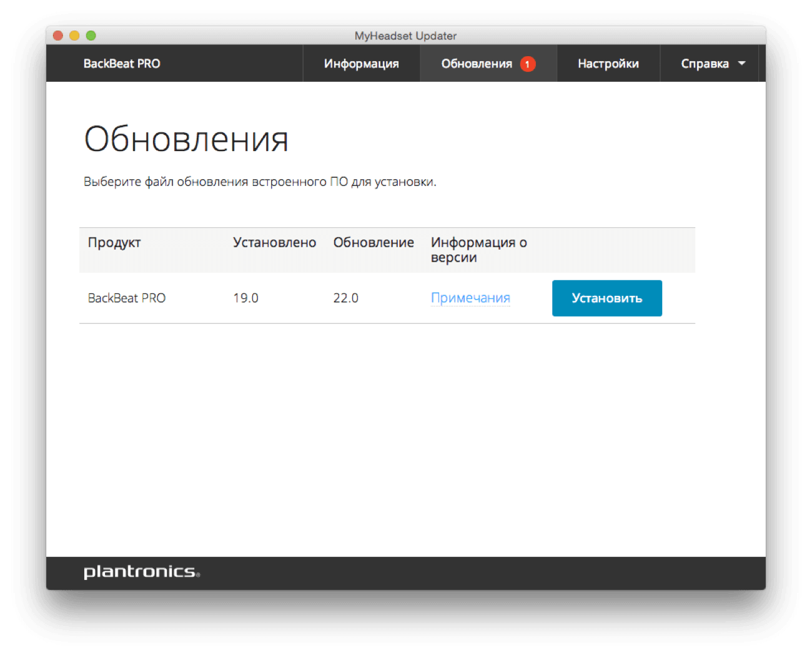This screenshot has width=812, height=656.
Task: Open the Примечания release notes link
Action: 470,298
